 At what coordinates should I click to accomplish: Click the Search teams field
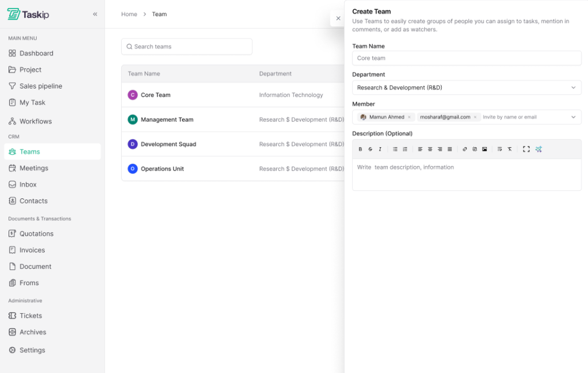tap(187, 47)
